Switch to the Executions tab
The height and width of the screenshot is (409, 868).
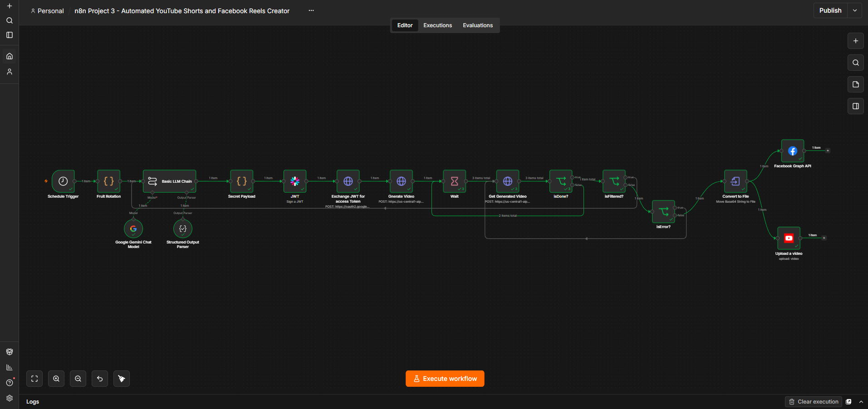[x=437, y=25]
